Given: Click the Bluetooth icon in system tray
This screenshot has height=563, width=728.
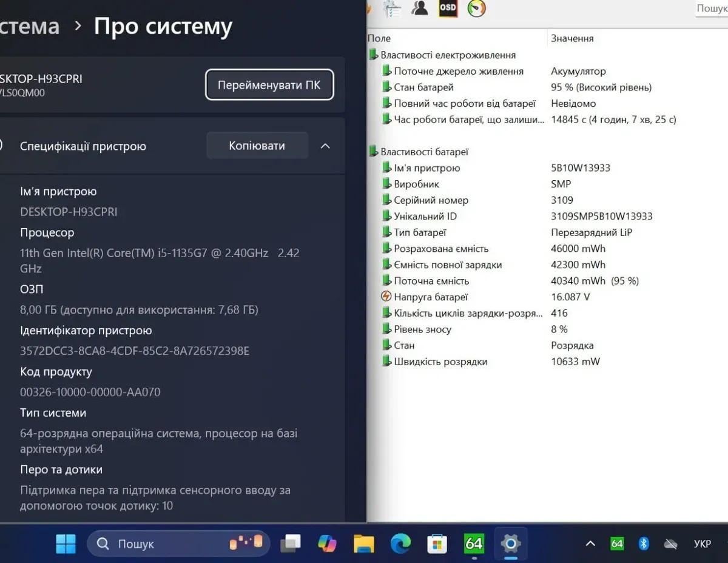Looking at the screenshot, I should [644, 544].
